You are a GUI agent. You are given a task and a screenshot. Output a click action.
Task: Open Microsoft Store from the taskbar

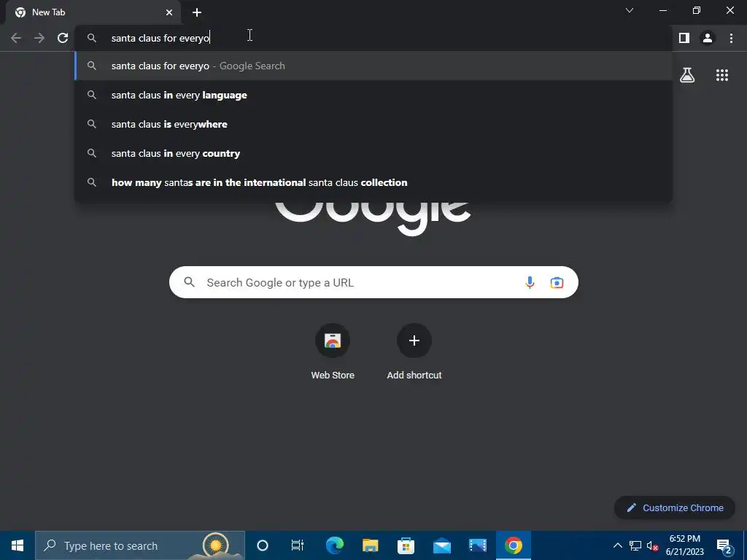click(406, 545)
